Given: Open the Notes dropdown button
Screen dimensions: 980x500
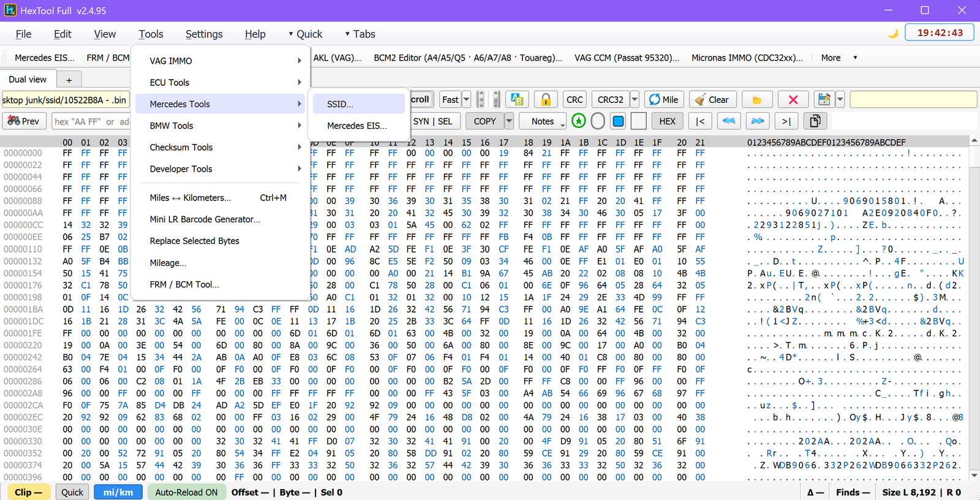Looking at the screenshot, I should point(543,121).
